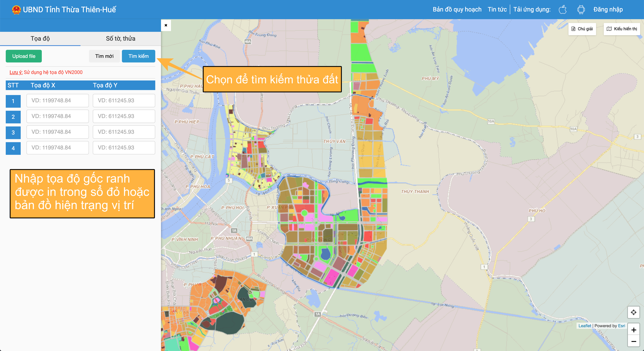The height and width of the screenshot is (351, 644).
Task: Switch to the Tọa độ tab
Action: (x=40, y=39)
